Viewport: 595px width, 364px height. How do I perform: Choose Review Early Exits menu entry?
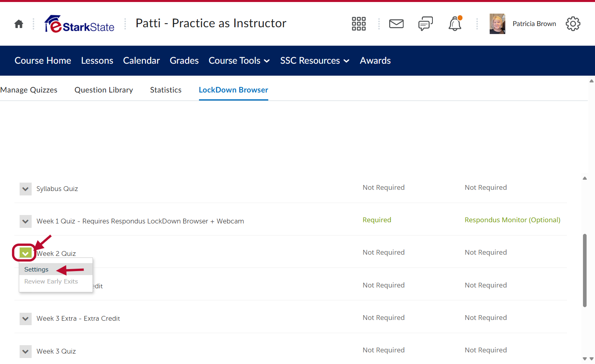[56, 282]
